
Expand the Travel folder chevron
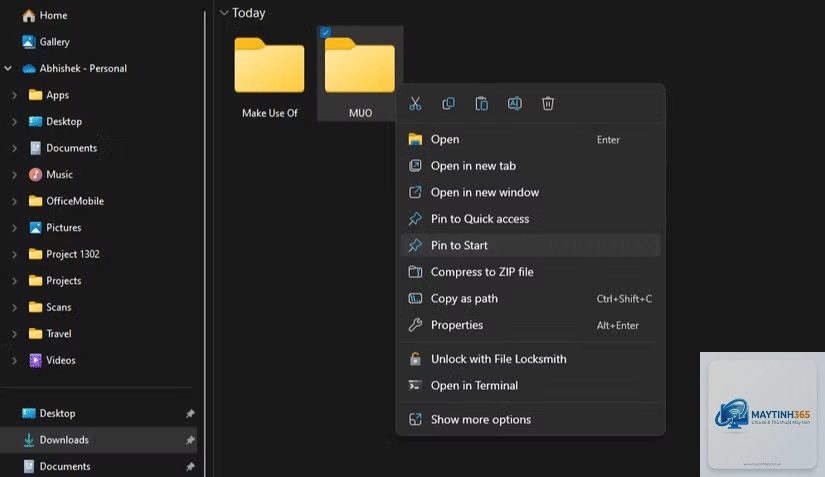(x=15, y=334)
